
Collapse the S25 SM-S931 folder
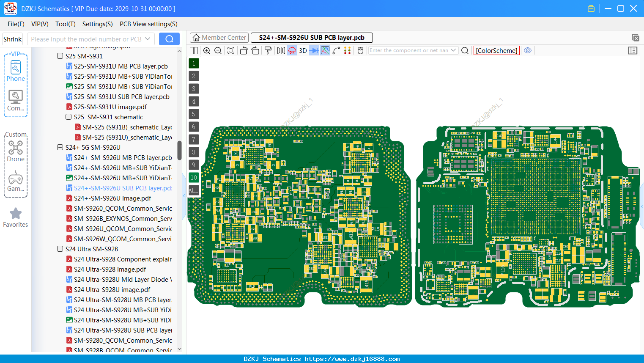tap(60, 56)
